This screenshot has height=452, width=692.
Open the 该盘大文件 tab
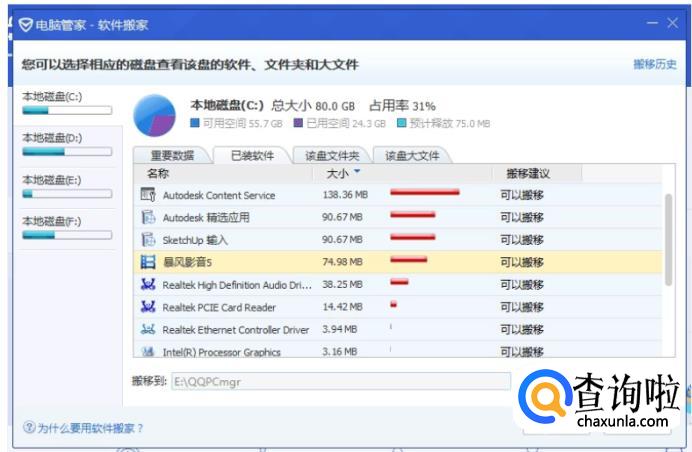[x=412, y=155]
